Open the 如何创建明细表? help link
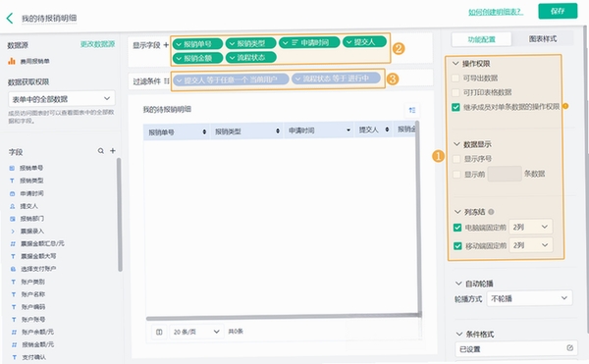Image resolution: width=589 pixels, height=364 pixels. [496, 12]
